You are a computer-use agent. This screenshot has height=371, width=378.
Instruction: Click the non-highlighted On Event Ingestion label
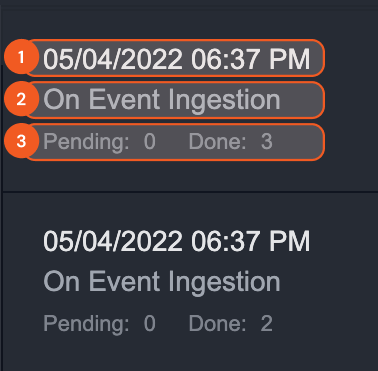(x=162, y=282)
